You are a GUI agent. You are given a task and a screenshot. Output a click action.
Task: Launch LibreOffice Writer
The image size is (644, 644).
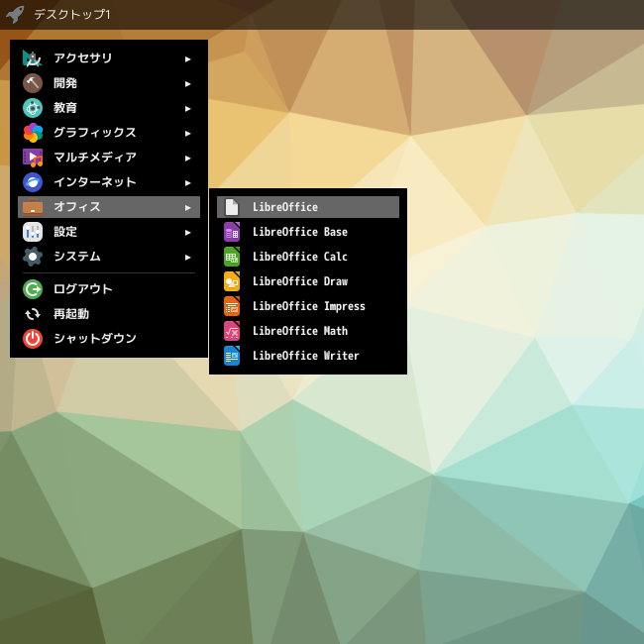tap(308, 356)
